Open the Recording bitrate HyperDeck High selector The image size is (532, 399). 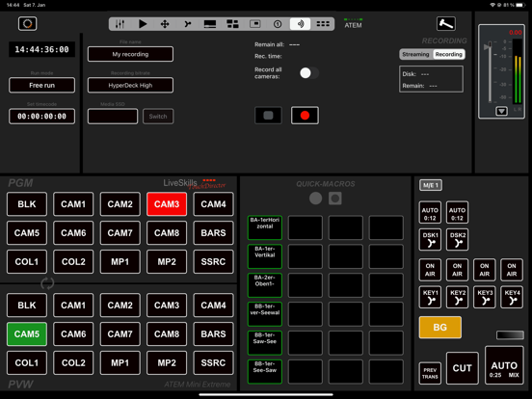click(x=130, y=85)
